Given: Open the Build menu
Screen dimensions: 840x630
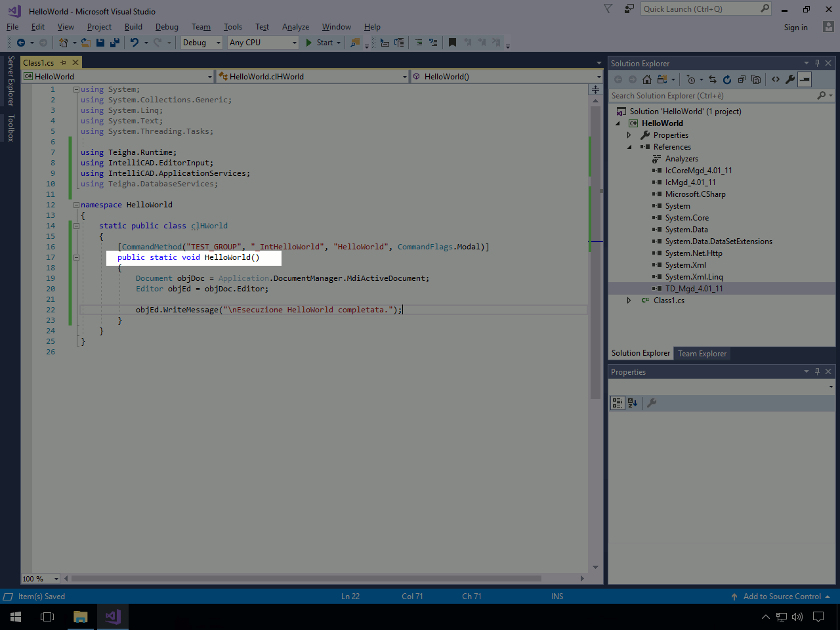Looking at the screenshot, I should pyautogui.click(x=133, y=27).
